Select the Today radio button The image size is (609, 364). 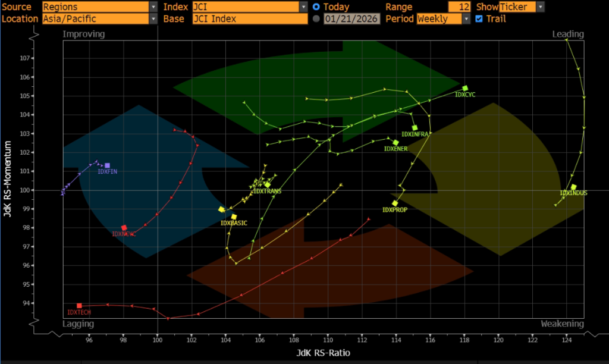pyautogui.click(x=316, y=7)
